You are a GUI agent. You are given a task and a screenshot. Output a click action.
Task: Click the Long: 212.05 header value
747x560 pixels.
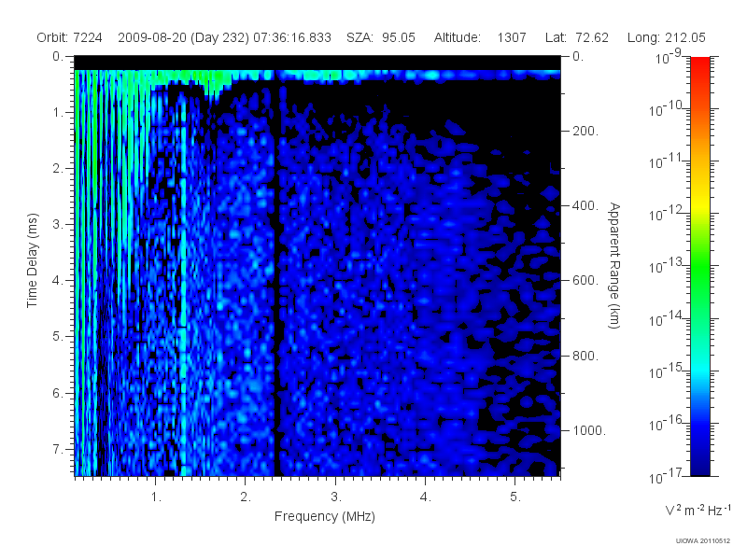[666, 37]
